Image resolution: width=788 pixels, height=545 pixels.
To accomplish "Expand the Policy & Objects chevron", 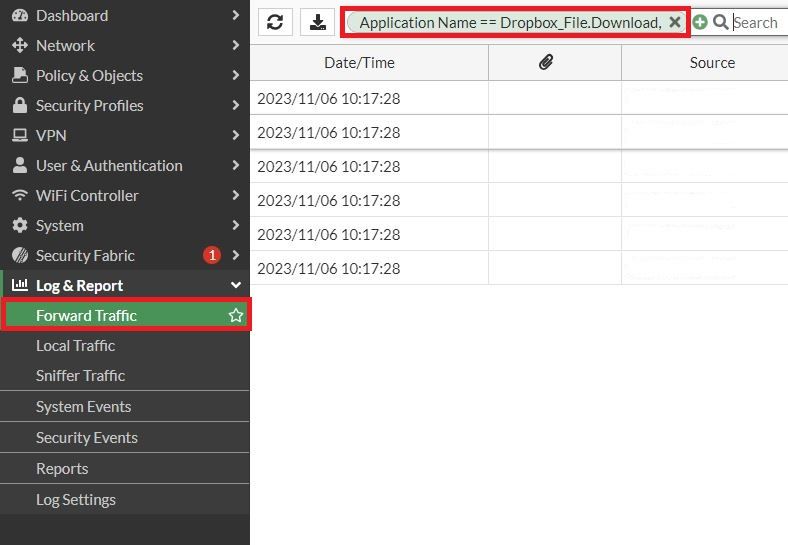I will pos(235,75).
